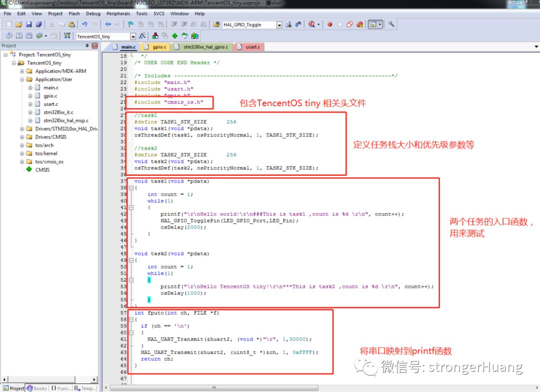Pin the Project panel with the pushpin icon
The image size is (540, 392).
[87, 45]
